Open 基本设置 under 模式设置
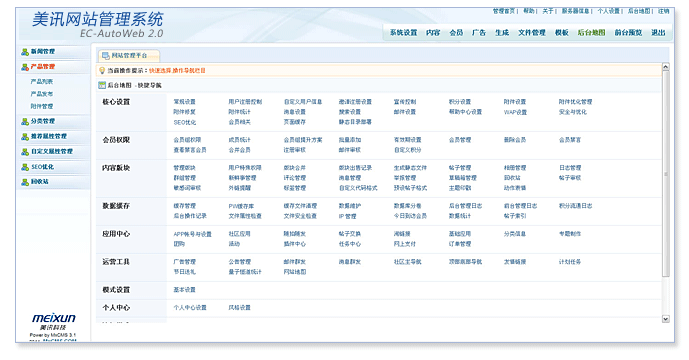 click(185, 290)
